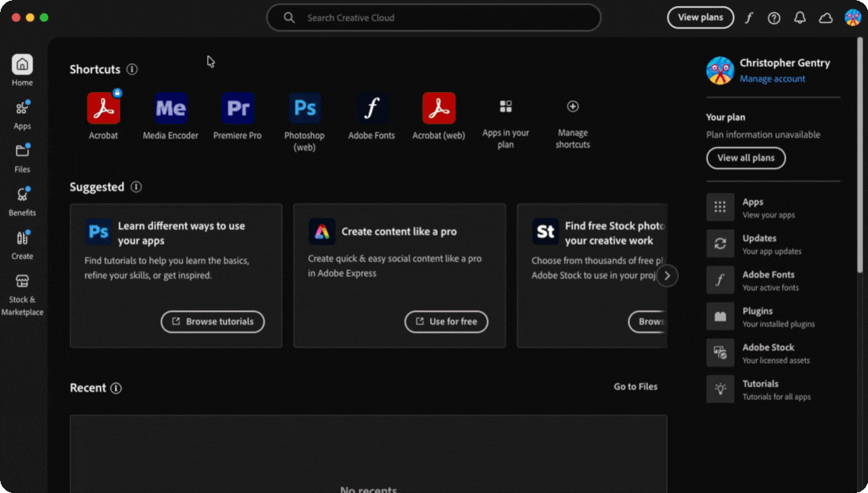Open Apps view your apps in right panel

tap(772, 207)
